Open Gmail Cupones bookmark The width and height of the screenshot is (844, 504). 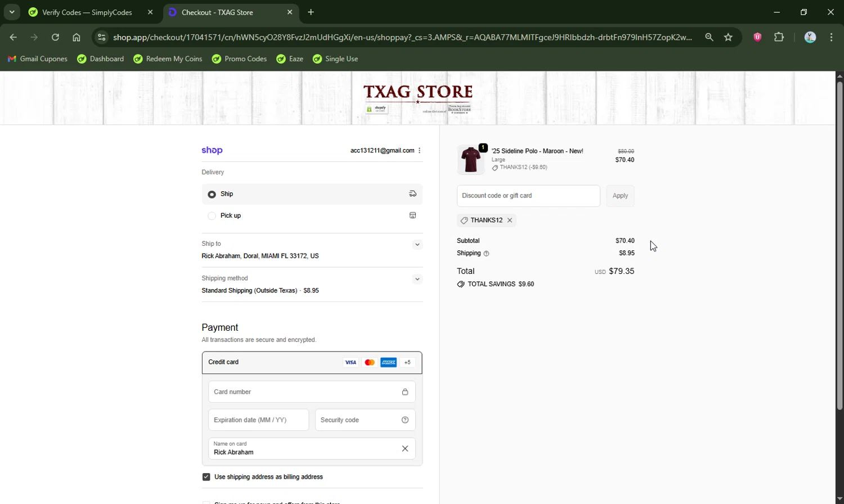pyautogui.click(x=37, y=58)
